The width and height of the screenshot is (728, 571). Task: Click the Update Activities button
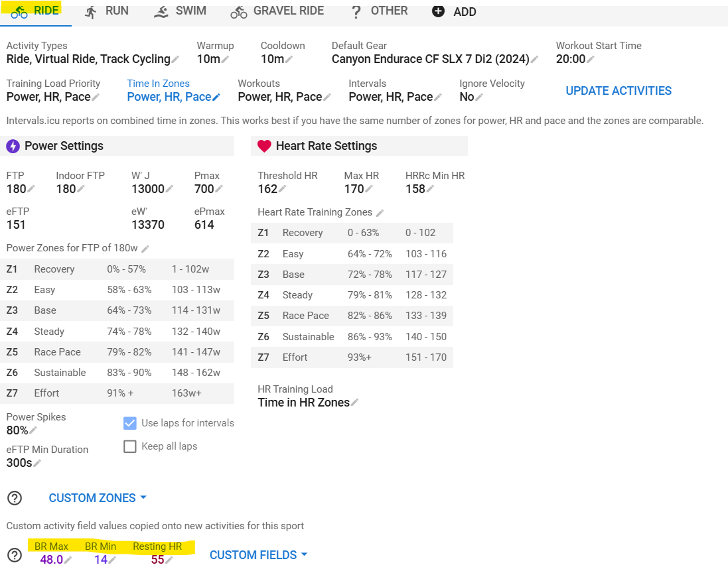pyautogui.click(x=619, y=91)
